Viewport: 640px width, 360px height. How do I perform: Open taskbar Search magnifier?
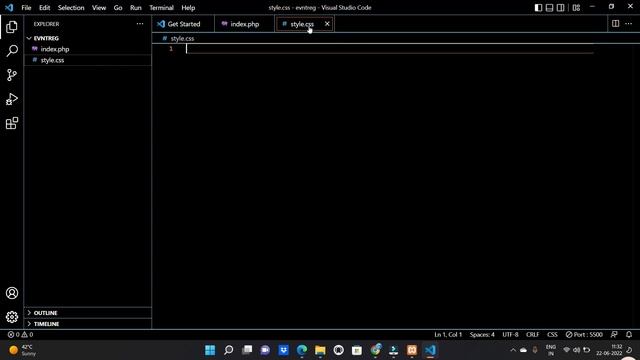click(229, 350)
